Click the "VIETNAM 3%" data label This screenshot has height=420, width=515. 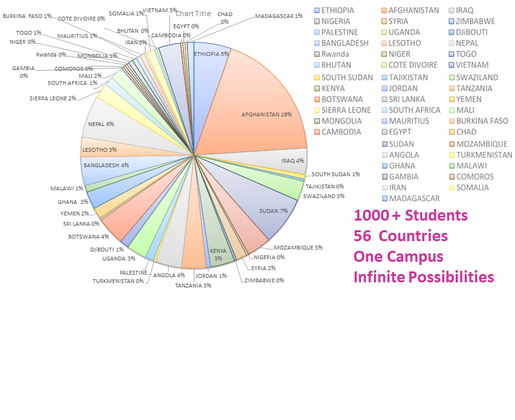(x=160, y=10)
